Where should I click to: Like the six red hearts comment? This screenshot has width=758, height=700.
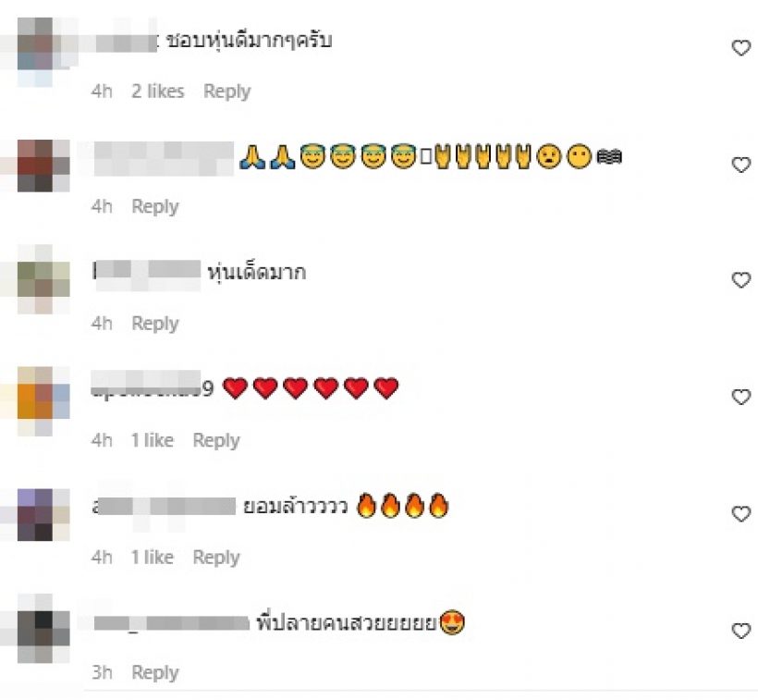[740, 397]
